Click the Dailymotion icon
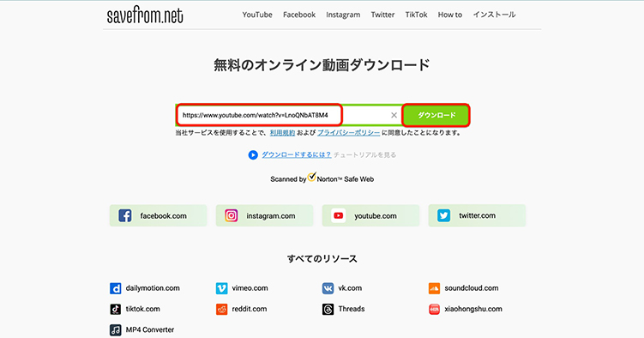The height and width of the screenshot is (338, 644). click(x=116, y=288)
